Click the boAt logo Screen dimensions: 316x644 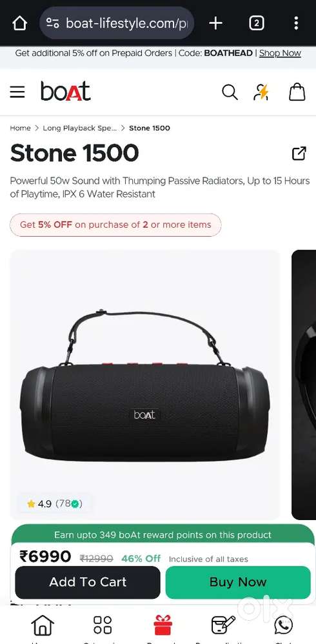66,91
